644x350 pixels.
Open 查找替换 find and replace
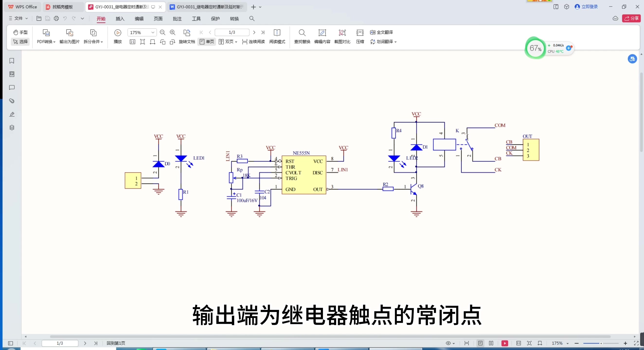(302, 37)
